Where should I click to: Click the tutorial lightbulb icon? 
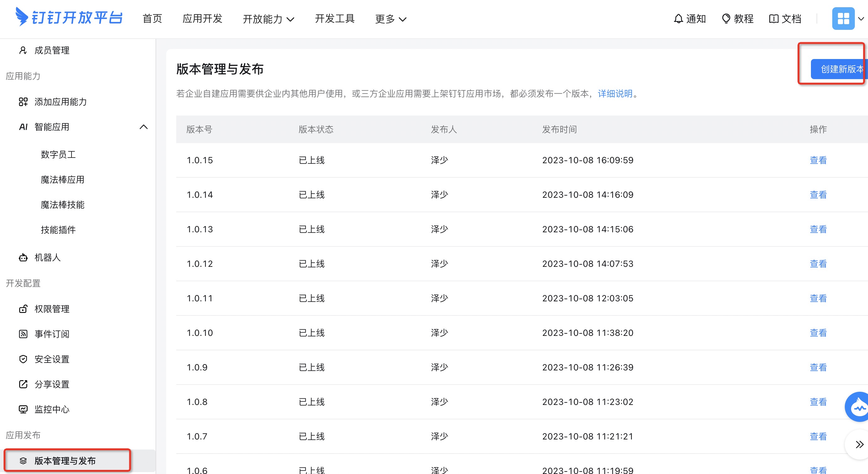pos(726,19)
